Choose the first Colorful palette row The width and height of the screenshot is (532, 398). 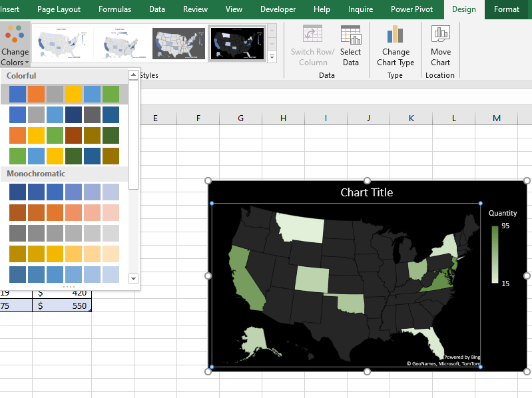[64, 94]
